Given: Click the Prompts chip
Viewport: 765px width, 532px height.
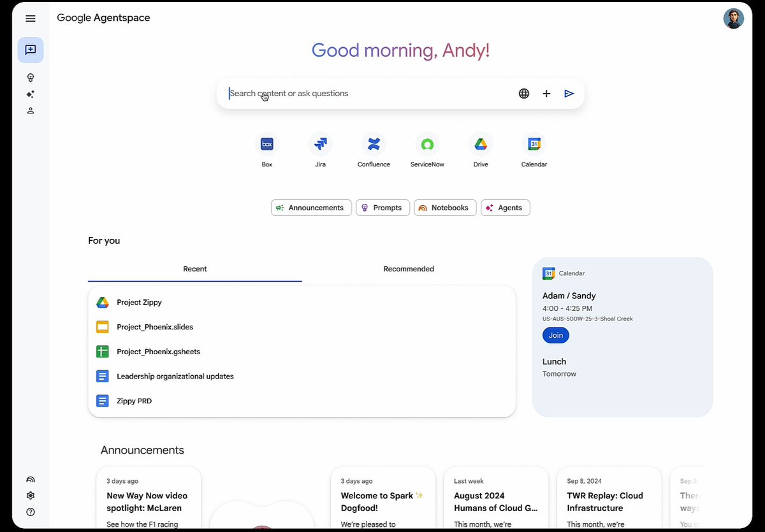Looking at the screenshot, I should (382, 208).
